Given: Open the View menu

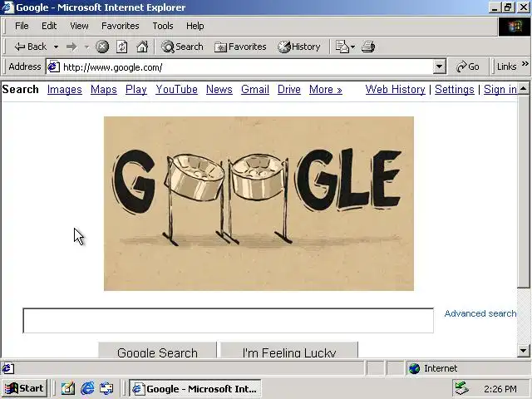Looking at the screenshot, I should [x=79, y=26].
